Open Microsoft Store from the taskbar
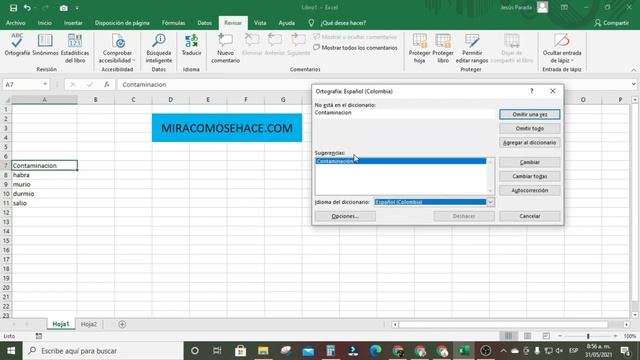Viewport: 640px width, 360px height. (x=240, y=351)
